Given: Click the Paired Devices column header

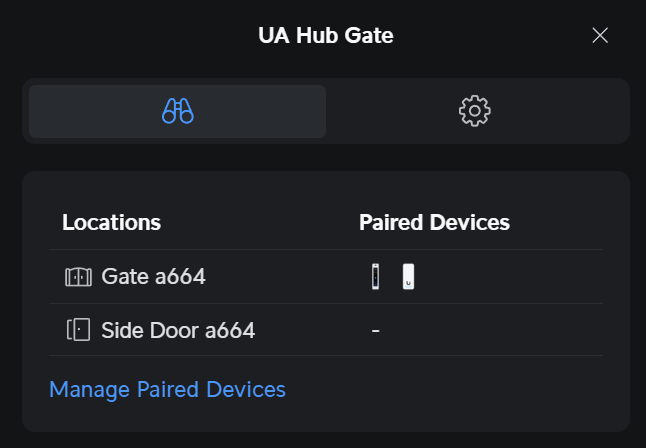Looking at the screenshot, I should [434, 222].
